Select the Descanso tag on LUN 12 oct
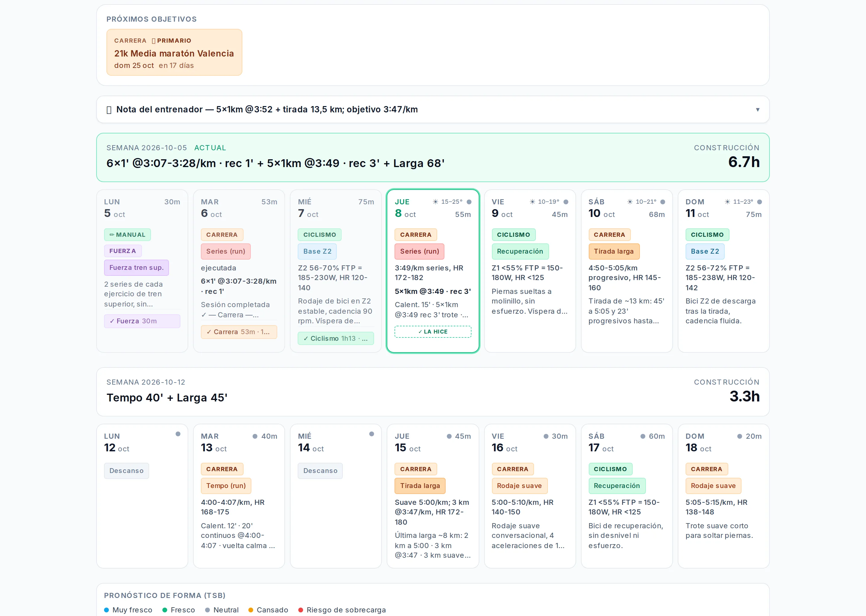This screenshot has width=866, height=616. point(126,471)
